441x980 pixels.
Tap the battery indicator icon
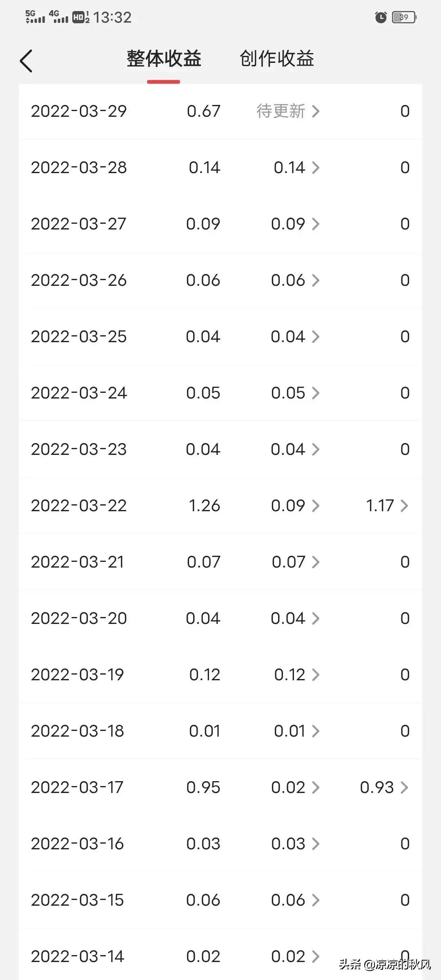404,17
